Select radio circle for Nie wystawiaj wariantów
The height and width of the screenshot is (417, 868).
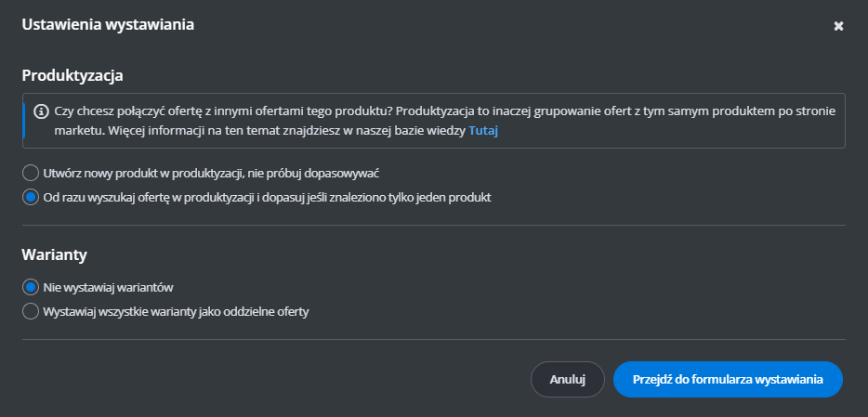31,287
